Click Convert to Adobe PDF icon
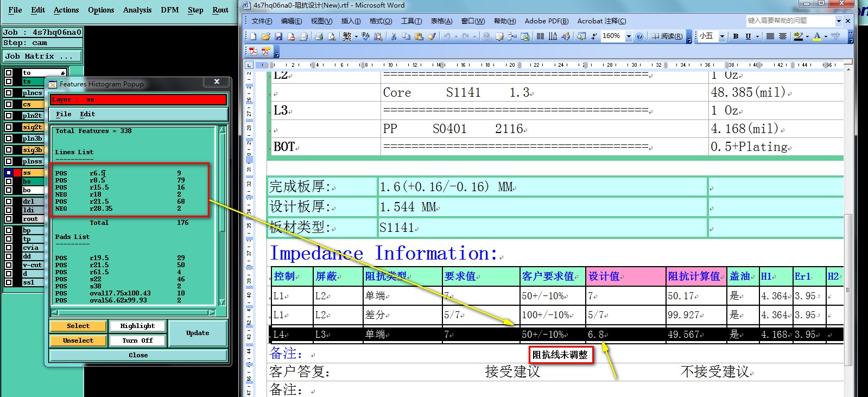The height and width of the screenshot is (397, 868). (253, 52)
